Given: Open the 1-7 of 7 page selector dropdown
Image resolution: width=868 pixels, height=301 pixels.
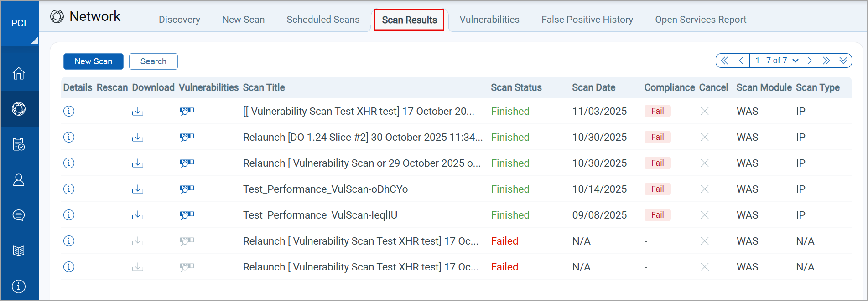Looking at the screenshot, I should (x=775, y=60).
